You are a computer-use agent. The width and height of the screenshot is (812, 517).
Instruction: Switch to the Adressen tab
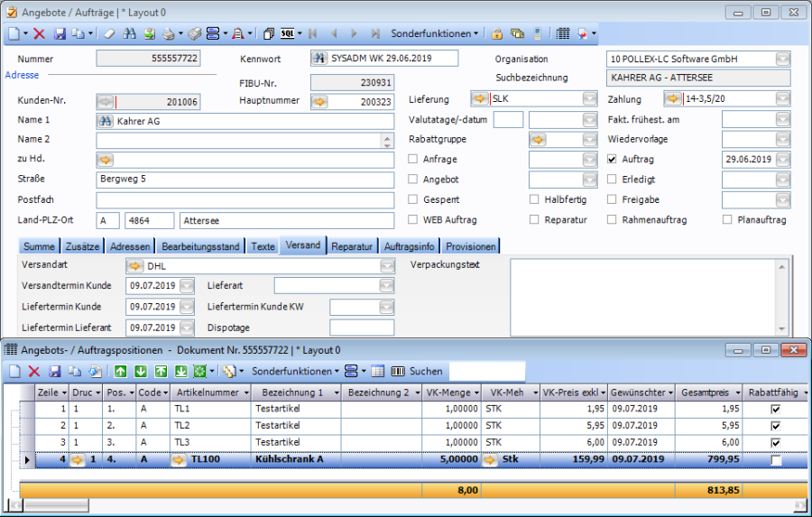130,246
